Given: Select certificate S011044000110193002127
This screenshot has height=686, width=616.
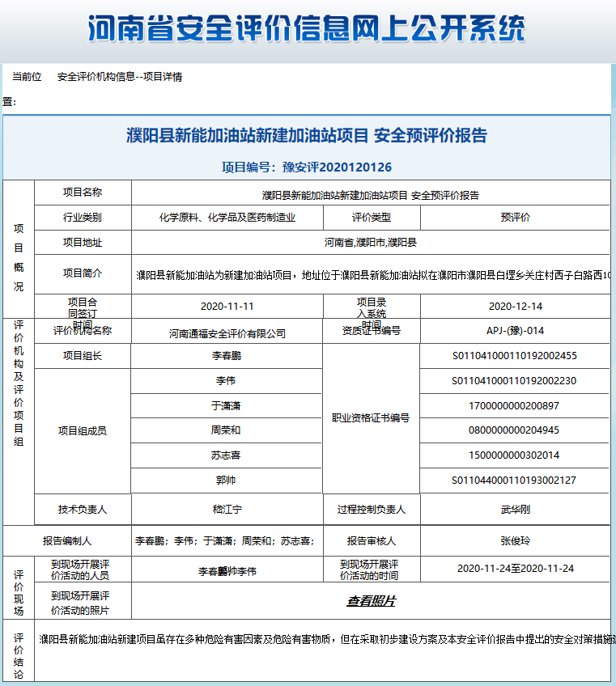Looking at the screenshot, I should [x=514, y=481].
